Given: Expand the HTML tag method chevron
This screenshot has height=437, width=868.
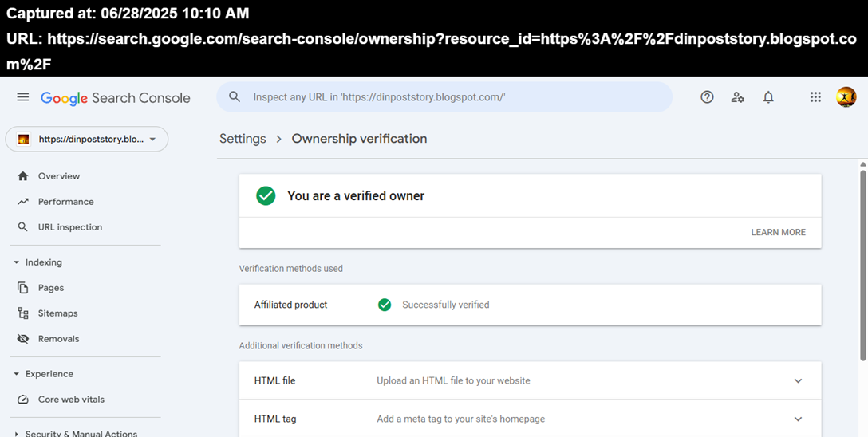Looking at the screenshot, I should click(798, 419).
